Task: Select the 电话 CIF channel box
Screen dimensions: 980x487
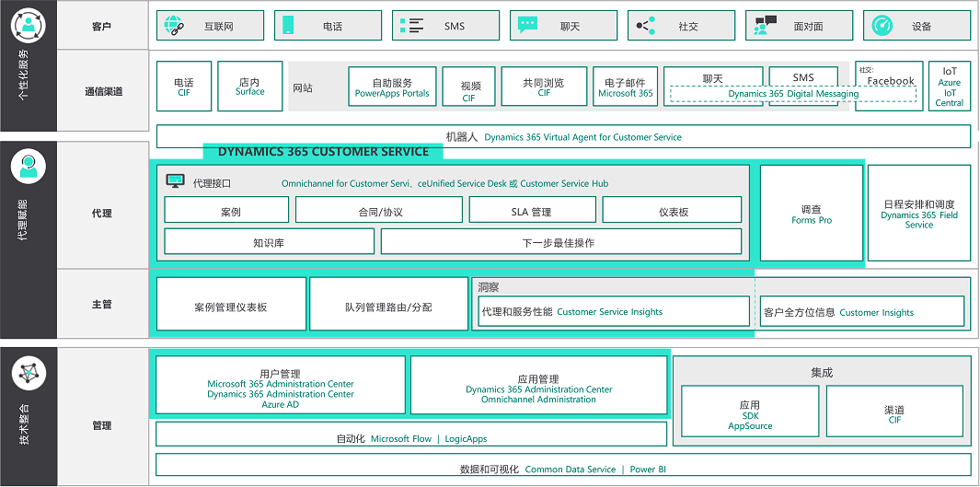Action: click(x=184, y=87)
